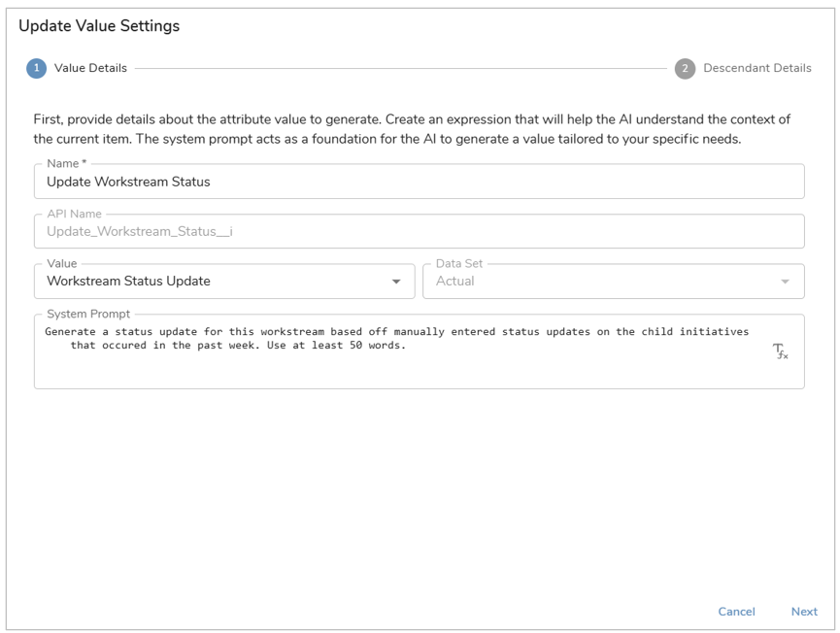Viewport: 840px width, 633px height.
Task: Click the instructional description paragraph
Action: point(412,129)
